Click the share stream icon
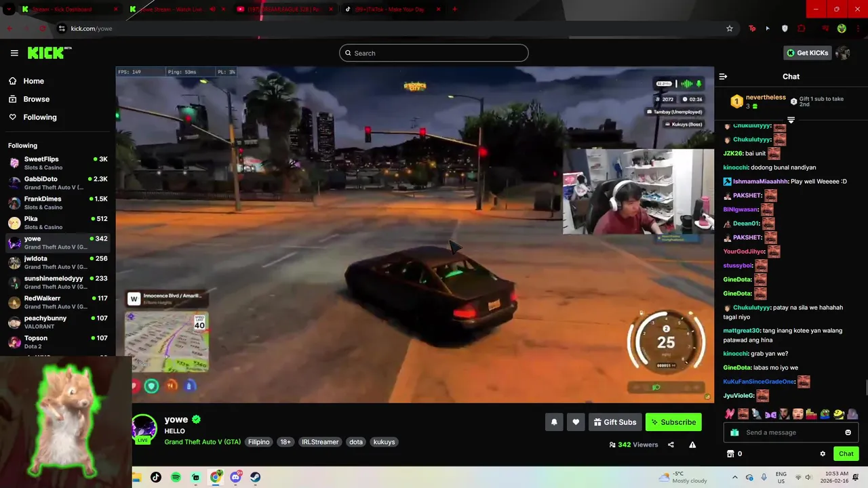Viewport: 868px width, 488px height. tap(671, 445)
